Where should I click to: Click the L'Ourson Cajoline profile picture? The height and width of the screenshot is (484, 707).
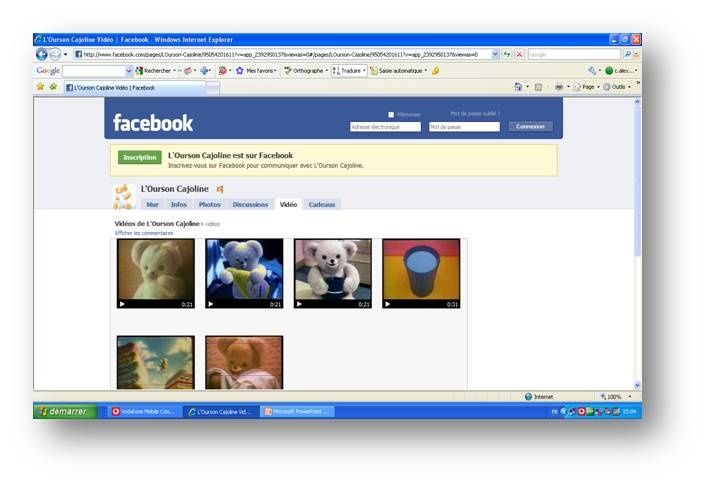124,197
